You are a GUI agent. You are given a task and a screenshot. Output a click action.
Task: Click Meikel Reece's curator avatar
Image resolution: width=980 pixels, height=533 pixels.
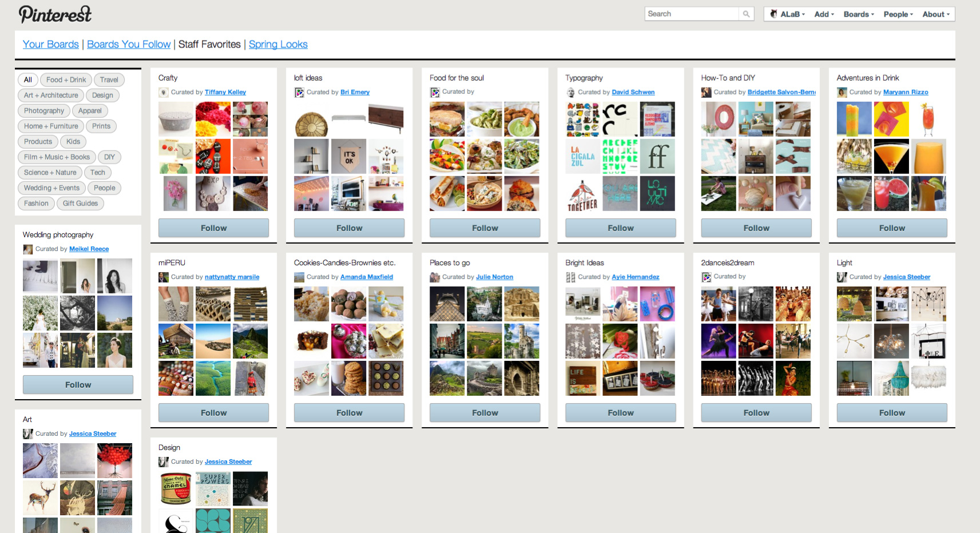coord(28,249)
